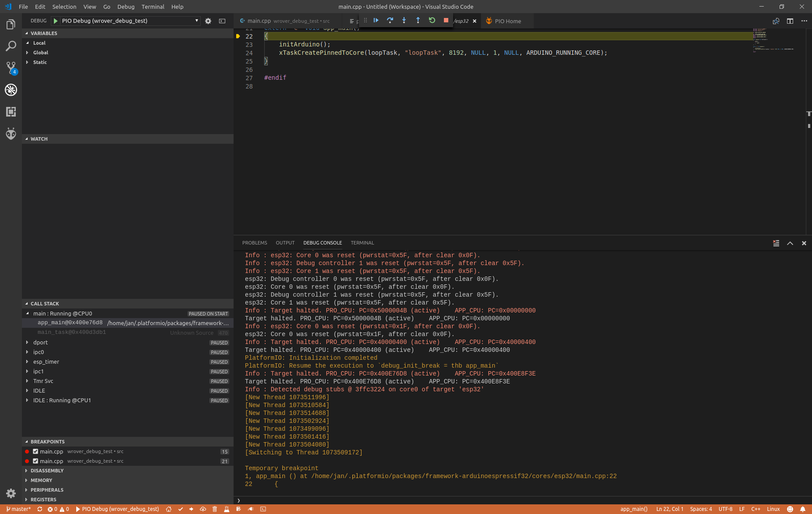This screenshot has width=812, height=514.
Task: Open the Terminal menu
Action: pyautogui.click(x=152, y=7)
